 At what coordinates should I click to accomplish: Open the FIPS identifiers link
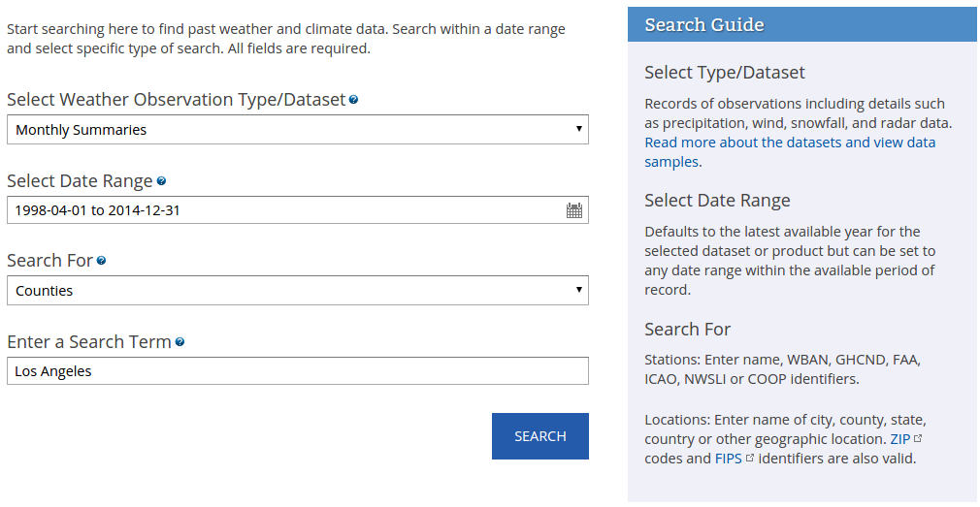(x=728, y=459)
